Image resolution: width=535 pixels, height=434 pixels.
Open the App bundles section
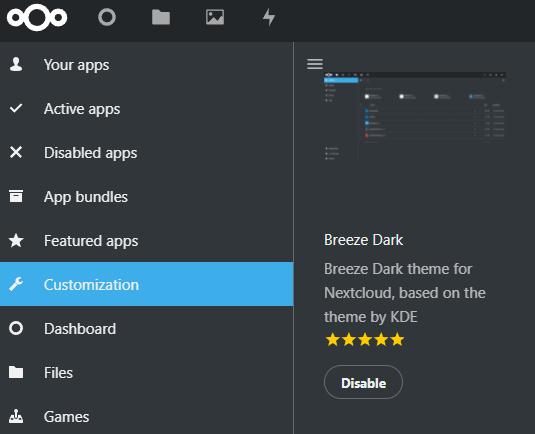coord(146,197)
